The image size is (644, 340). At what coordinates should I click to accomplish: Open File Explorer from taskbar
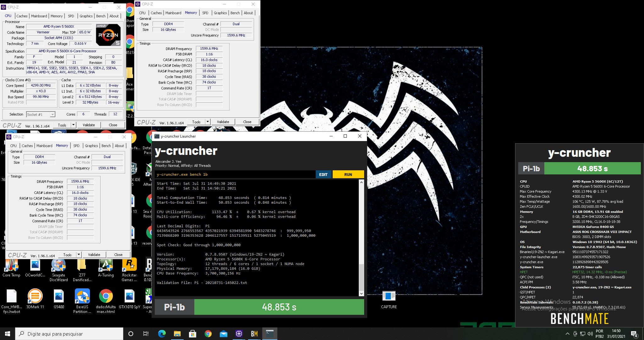(x=177, y=334)
